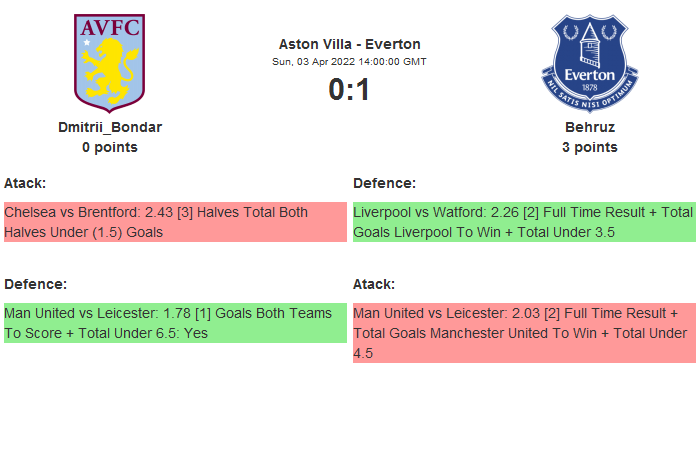Click the Everton club crest

[x=589, y=62]
